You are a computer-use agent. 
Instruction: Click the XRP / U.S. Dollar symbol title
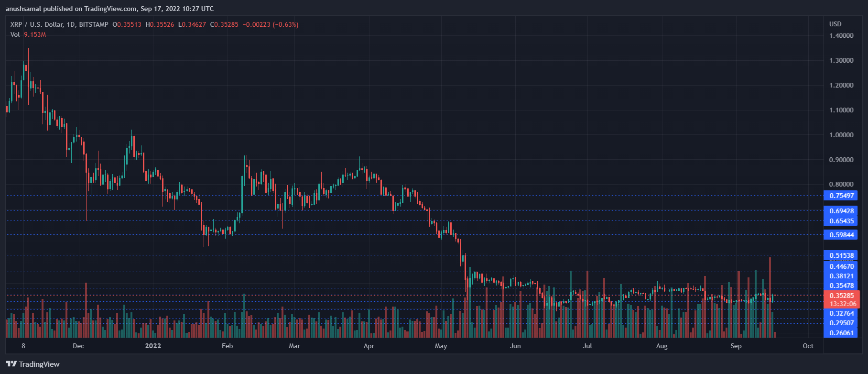tap(38, 24)
